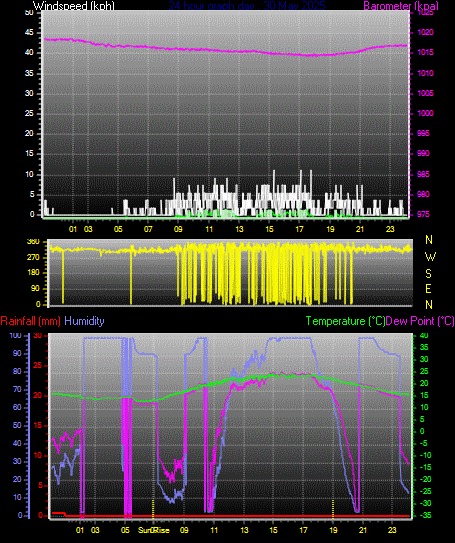This screenshot has height=543, width=455.
Task: Click 985 on the barometer axis
Action: [423, 174]
